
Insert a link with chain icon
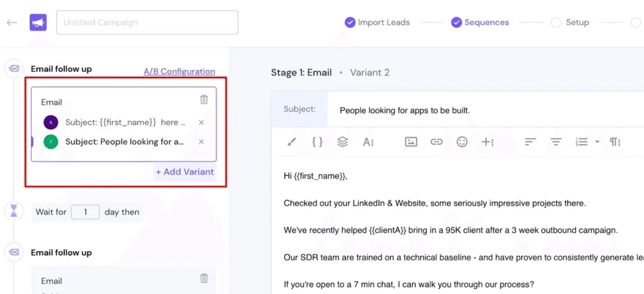[436, 142]
